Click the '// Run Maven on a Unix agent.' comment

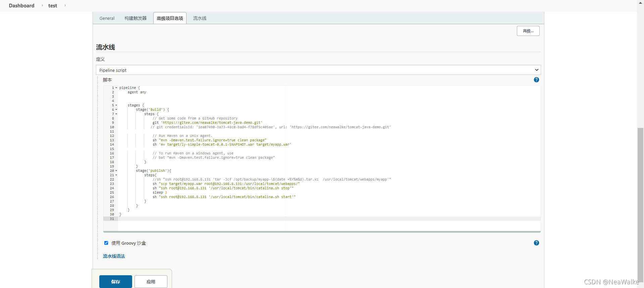[x=182, y=136]
